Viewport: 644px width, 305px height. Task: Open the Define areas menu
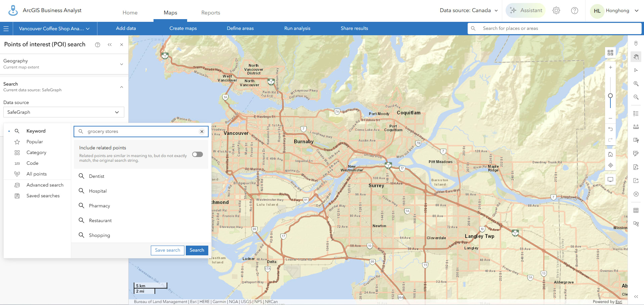(x=240, y=28)
